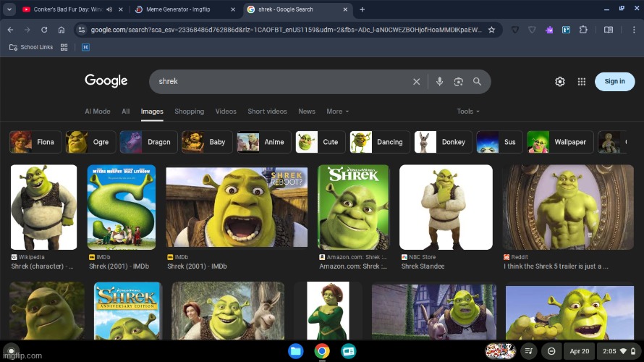
Task: Filter images by the Baby chip
Action: coord(207,142)
